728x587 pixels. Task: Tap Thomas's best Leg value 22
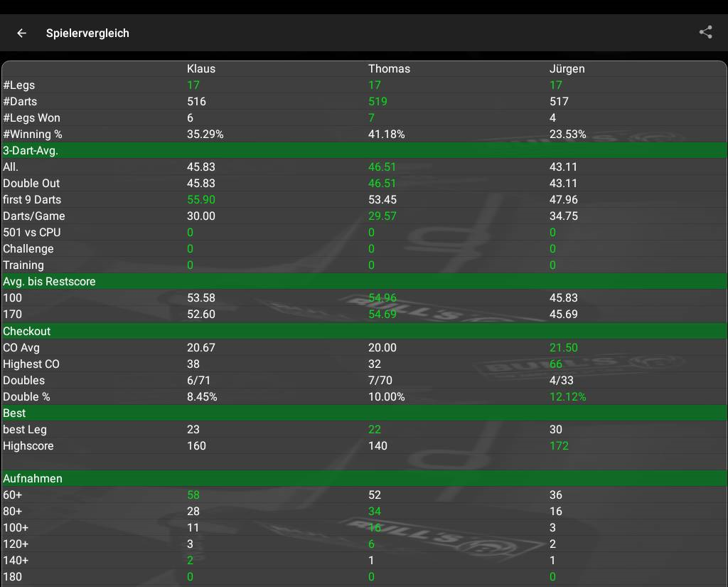375,430
